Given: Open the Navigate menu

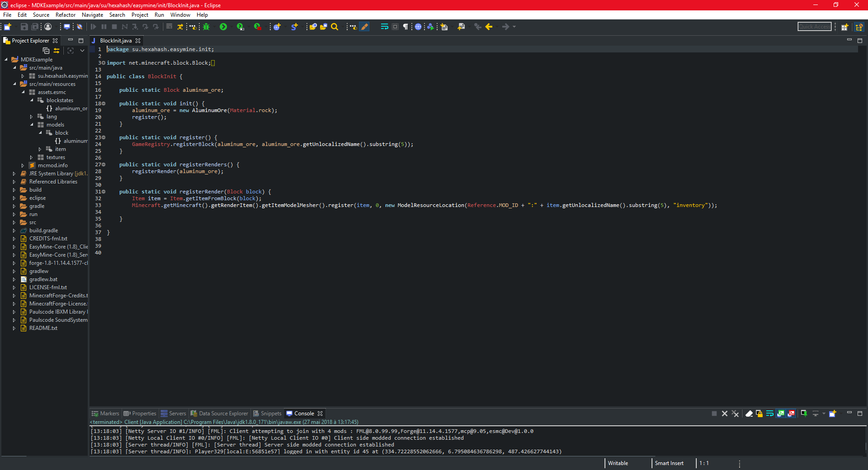Looking at the screenshot, I should (x=92, y=15).
